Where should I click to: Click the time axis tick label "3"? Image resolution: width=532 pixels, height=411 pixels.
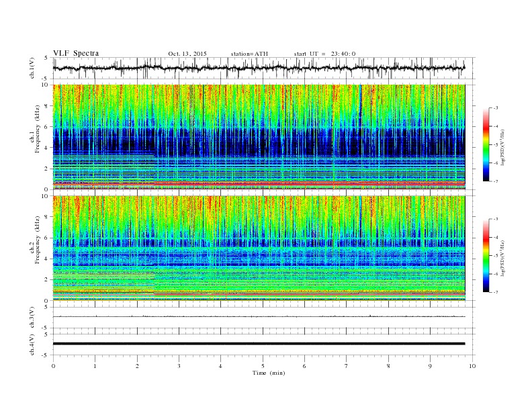coord(179,366)
